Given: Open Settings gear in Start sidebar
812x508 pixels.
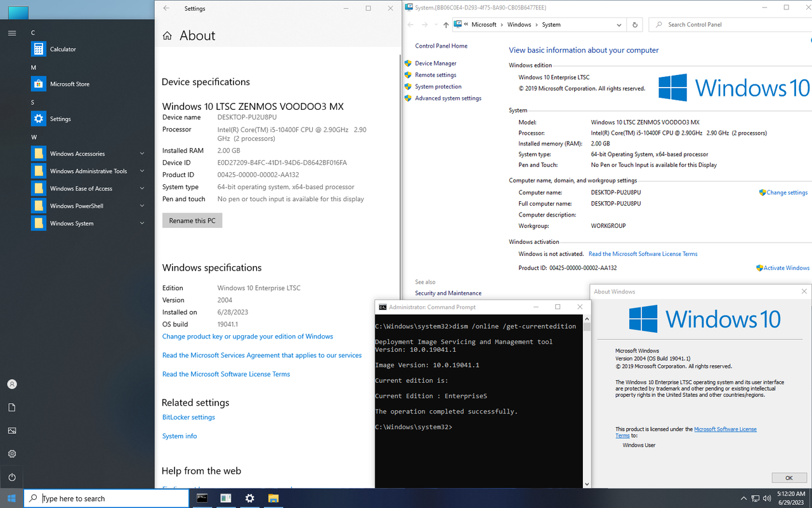Looking at the screenshot, I should [12, 454].
